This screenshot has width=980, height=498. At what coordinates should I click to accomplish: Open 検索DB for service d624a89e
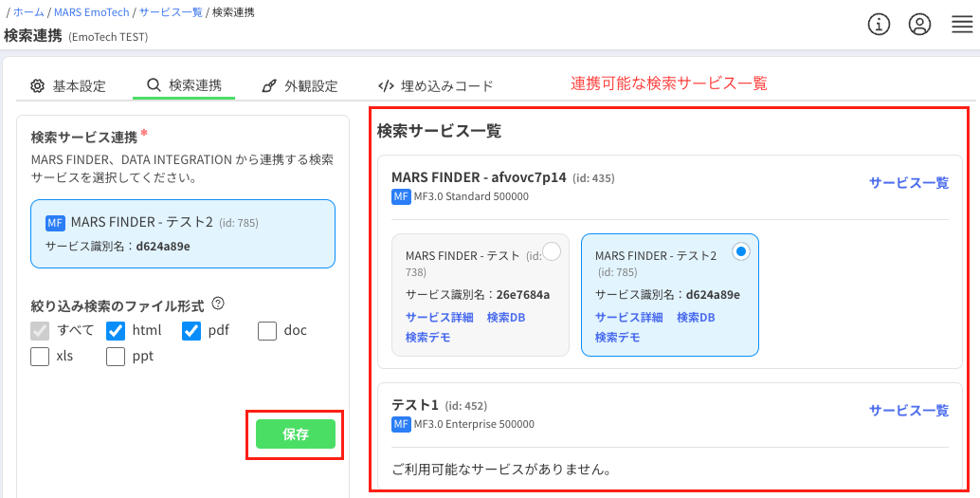click(x=696, y=317)
